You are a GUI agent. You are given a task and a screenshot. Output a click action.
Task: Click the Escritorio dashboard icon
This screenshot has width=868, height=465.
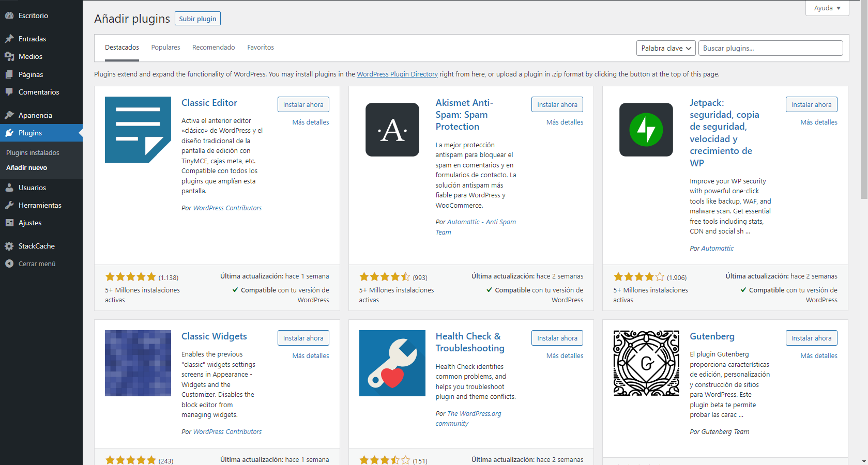(9, 16)
